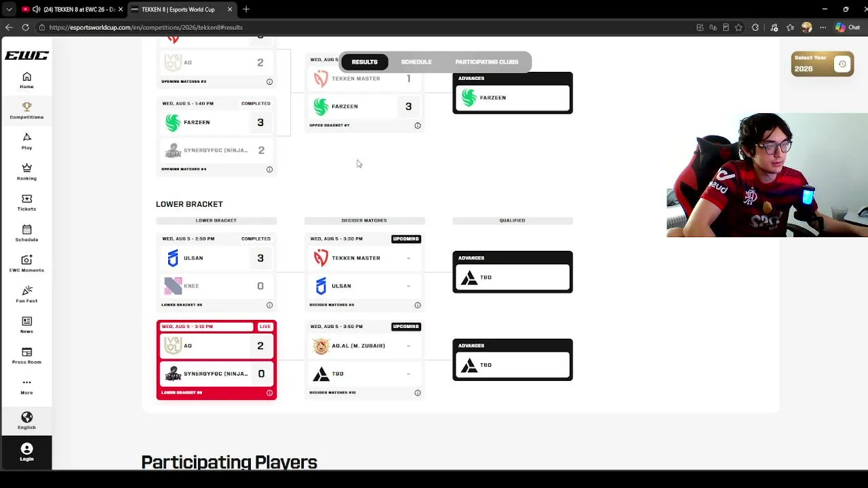Click Farzeen's logo in the upper Advances card
The width and height of the screenshot is (868, 488).
coord(469,98)
